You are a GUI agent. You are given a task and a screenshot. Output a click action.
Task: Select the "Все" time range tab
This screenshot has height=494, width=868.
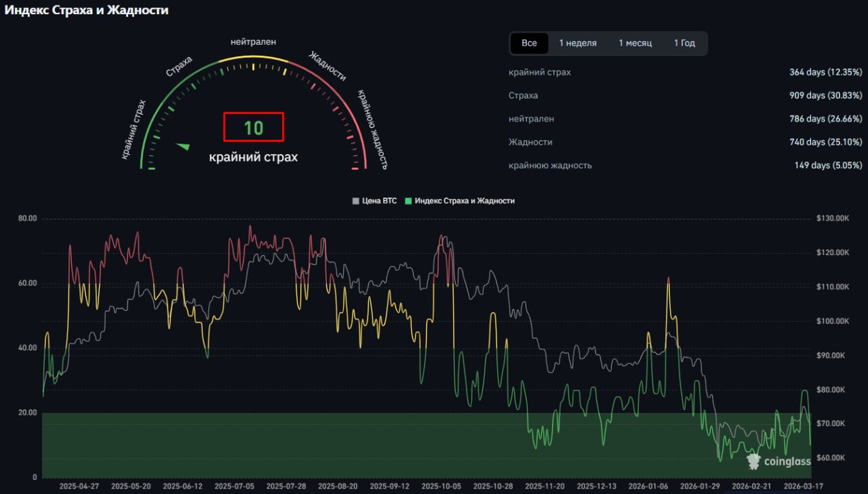(529, 43)
